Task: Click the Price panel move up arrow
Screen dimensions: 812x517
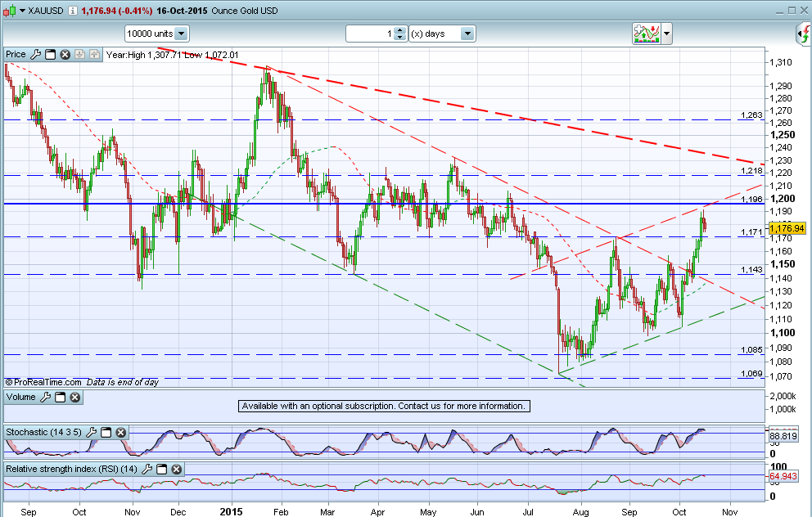Action: tap(94, 54)
